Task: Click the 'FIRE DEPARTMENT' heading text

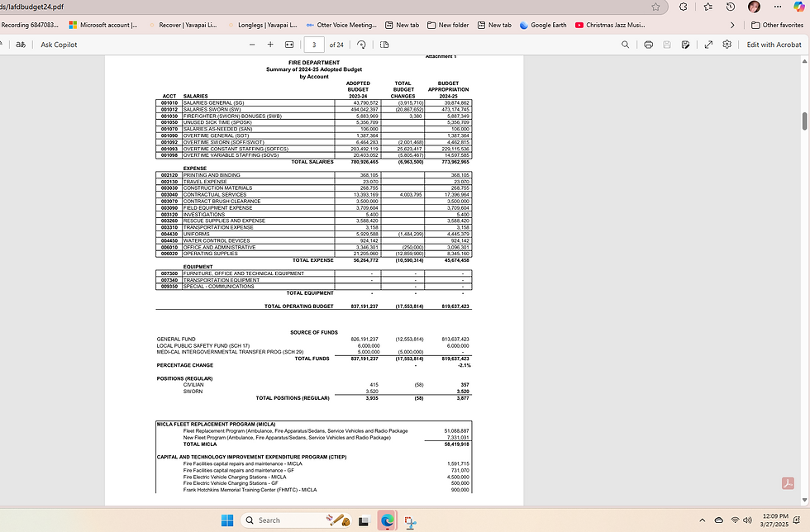Action: point(314,63)
